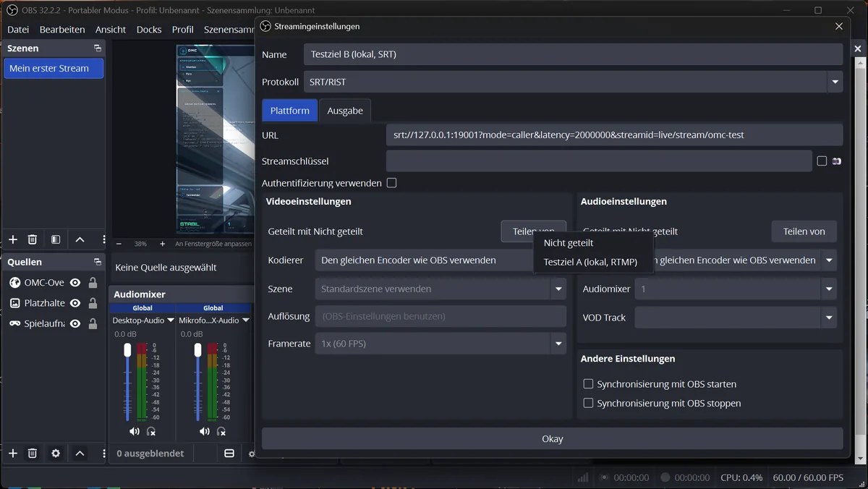The width and height of the screenshot is (868, 489).
Task: Undock the Quellen panel via its float icon
Action: coord(98,262)
